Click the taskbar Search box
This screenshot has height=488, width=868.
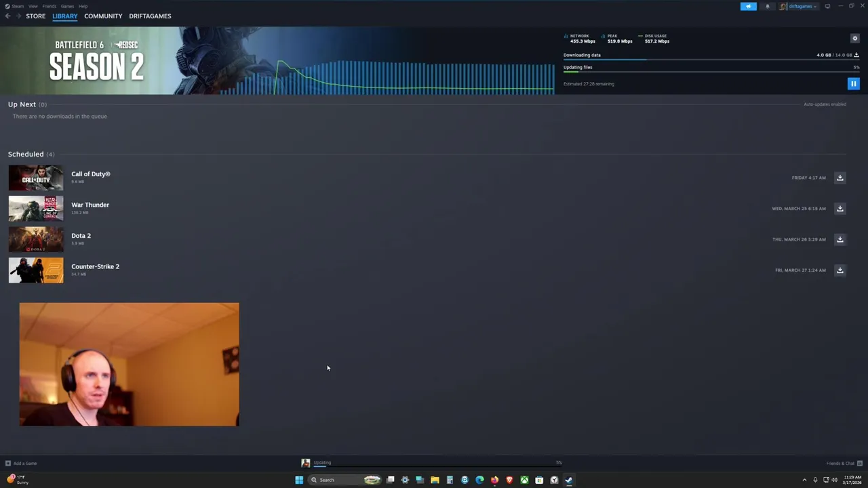click(346, 480)
